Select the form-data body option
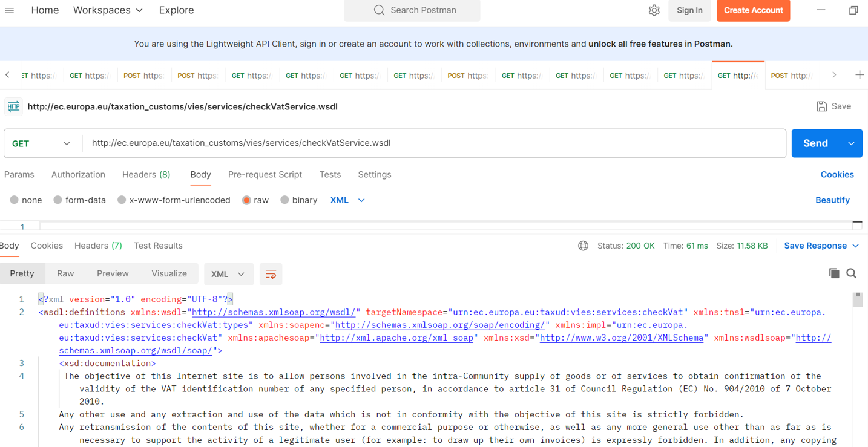Viewport: 868px width, 447px height. tap(58, 200)
